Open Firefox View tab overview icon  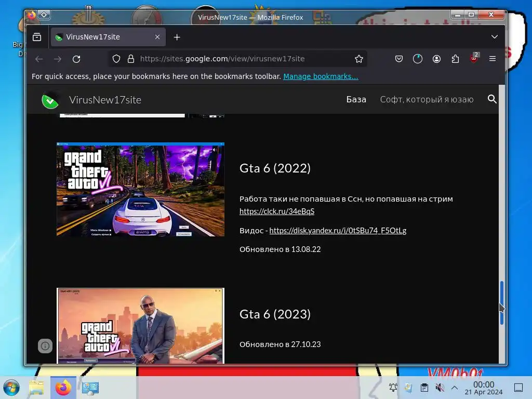click(x=37, y=37)
